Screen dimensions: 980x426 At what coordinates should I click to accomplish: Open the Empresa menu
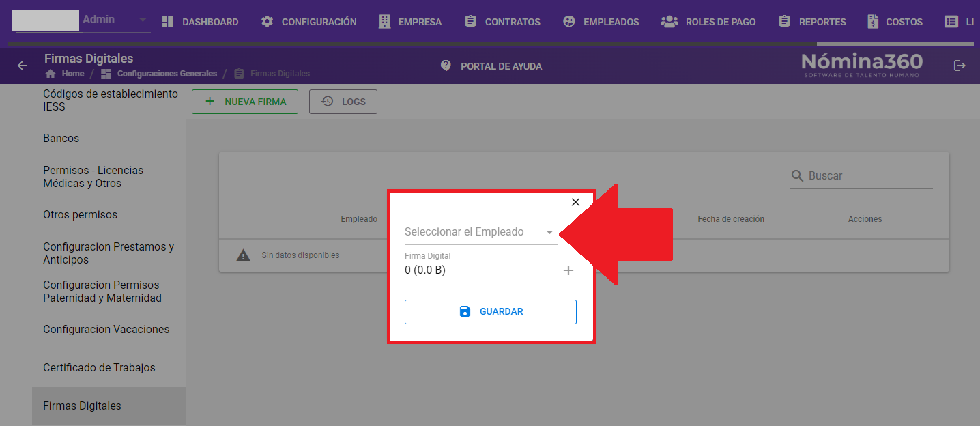[410, 22]
